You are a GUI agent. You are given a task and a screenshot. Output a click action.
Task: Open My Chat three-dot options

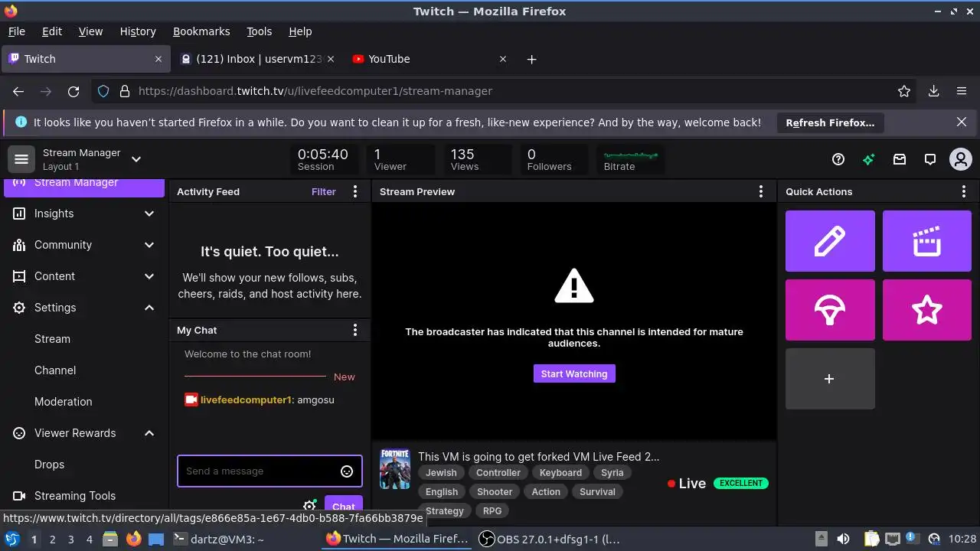354,330
